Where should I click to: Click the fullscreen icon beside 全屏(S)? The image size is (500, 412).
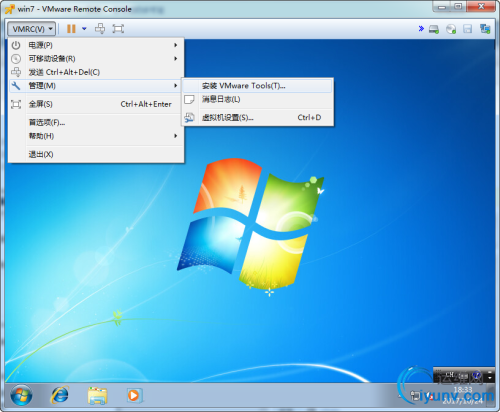pyautogui.click(x=16, y=104)
